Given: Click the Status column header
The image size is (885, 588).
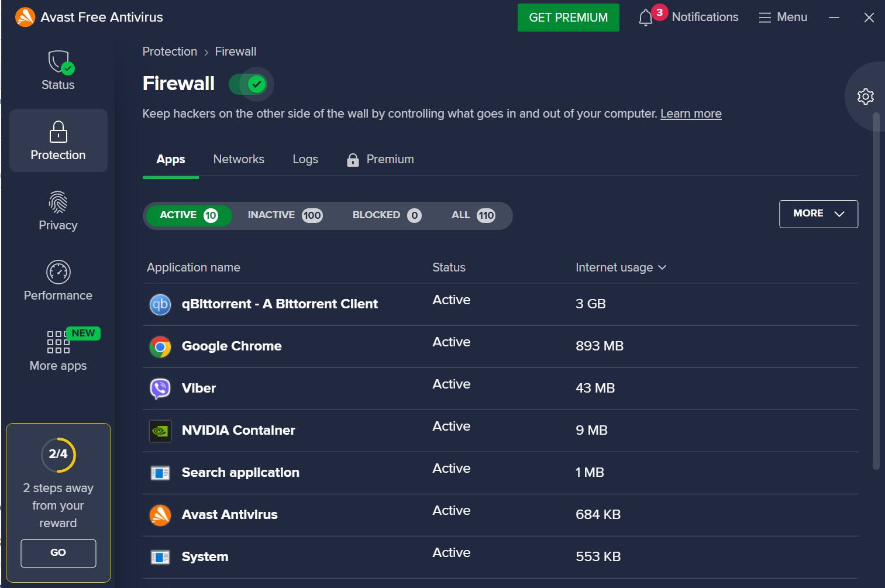Looking at the screenshot, I should pyautogui.click(x=449, y=267).
